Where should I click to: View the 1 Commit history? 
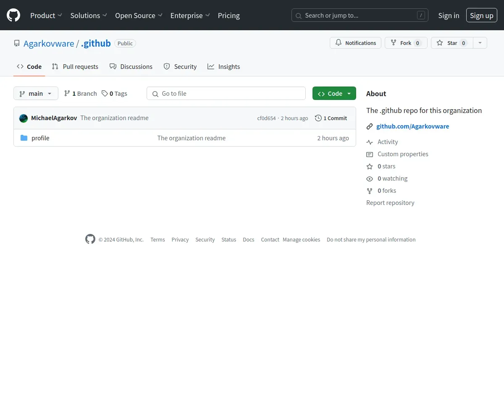331,118
